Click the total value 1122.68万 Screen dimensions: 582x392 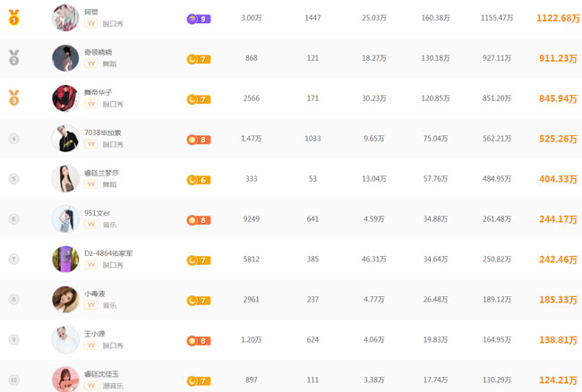click(x=558, y=18)
